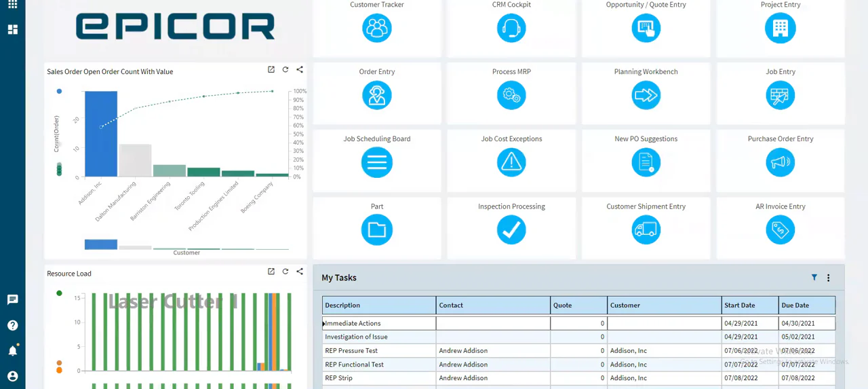Click the 'Toronto Tooling' axis label
The height and width of the screenshot is (389, 868).
pos(190,197)
